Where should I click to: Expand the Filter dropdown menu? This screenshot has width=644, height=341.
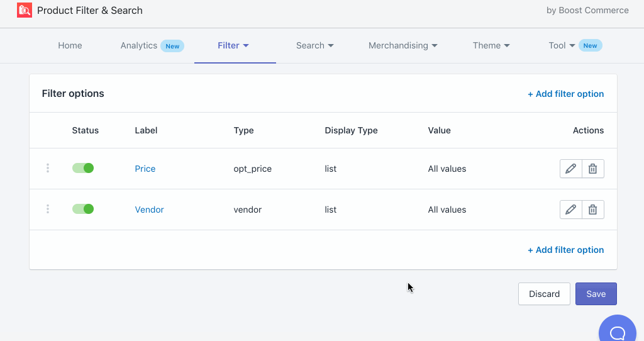[234, 45]
